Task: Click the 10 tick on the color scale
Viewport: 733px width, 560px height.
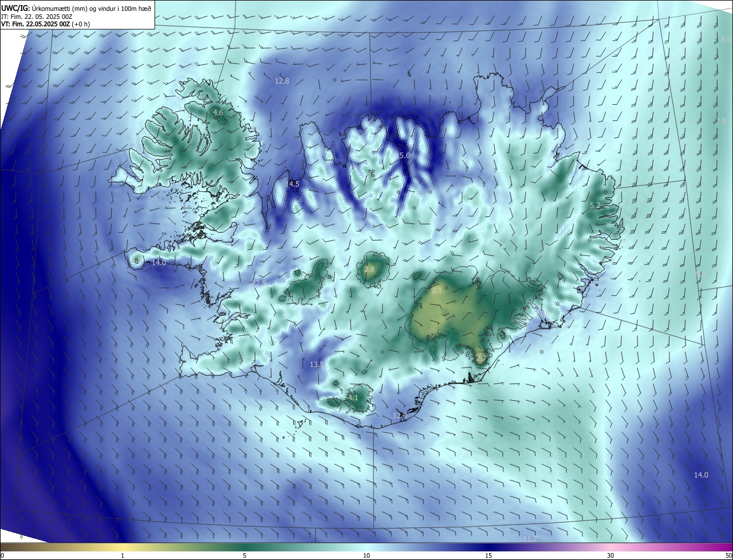Action: point(366,555)
